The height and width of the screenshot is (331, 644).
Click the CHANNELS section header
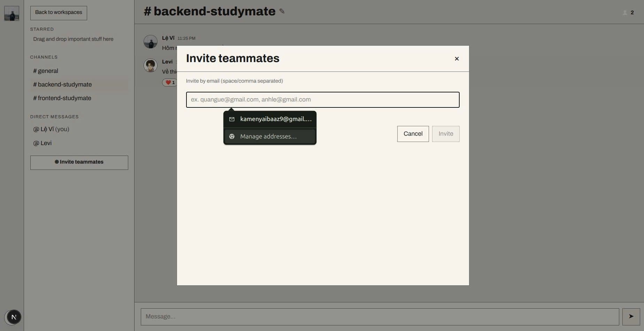(x=44, y=57)
